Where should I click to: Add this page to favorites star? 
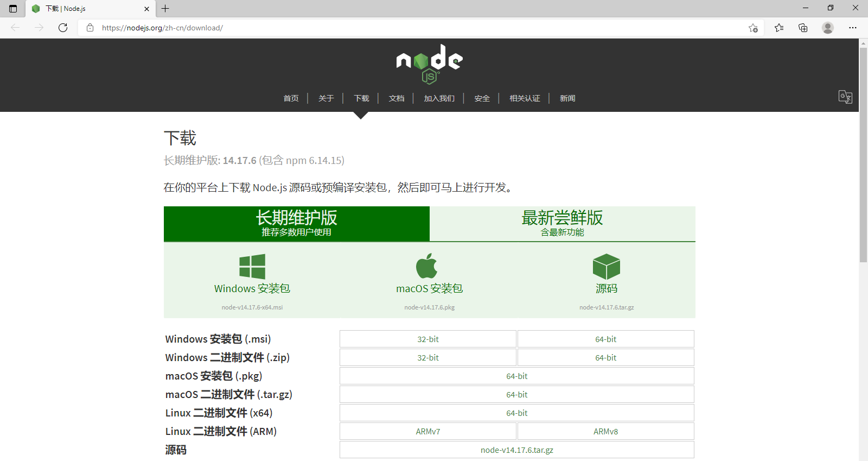click(753, 28)
